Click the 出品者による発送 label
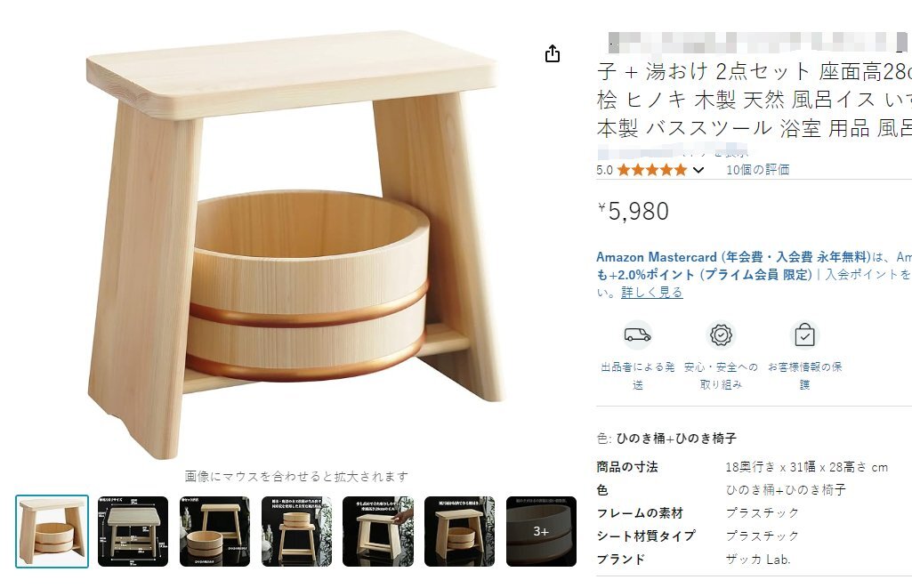The width and height of the screenshot is (912, 588). (x=637, y=375)
